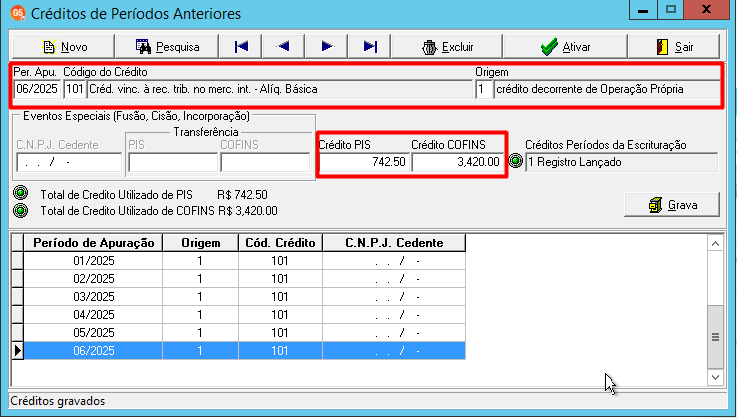Click green light beside Total de Credito Utilizado de PIS
The height and width of the screenshot is (418, 737).
21,193
